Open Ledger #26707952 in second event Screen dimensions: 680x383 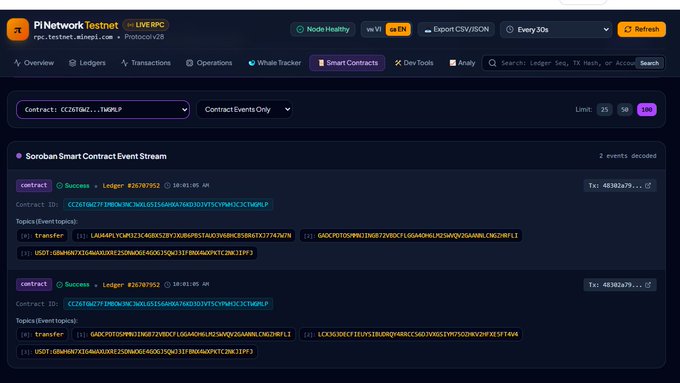(x=131, y=285)
